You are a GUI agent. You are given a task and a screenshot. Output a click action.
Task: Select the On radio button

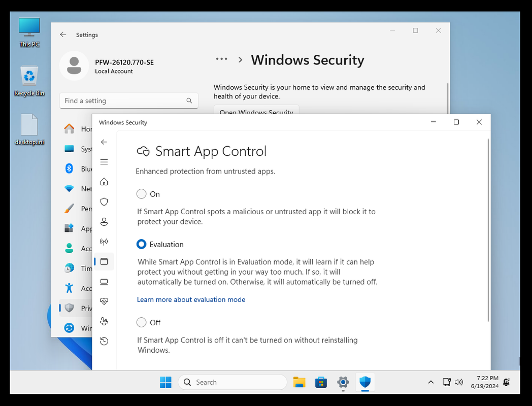141,194
